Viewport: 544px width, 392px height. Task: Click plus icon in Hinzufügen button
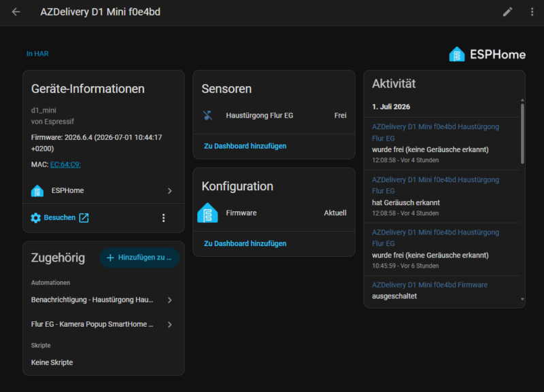110,257
